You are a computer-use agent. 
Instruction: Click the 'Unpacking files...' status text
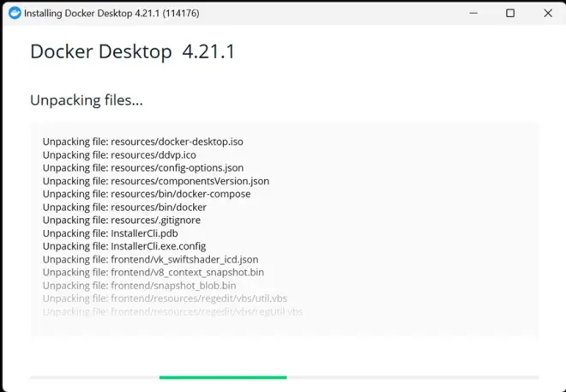87,100
